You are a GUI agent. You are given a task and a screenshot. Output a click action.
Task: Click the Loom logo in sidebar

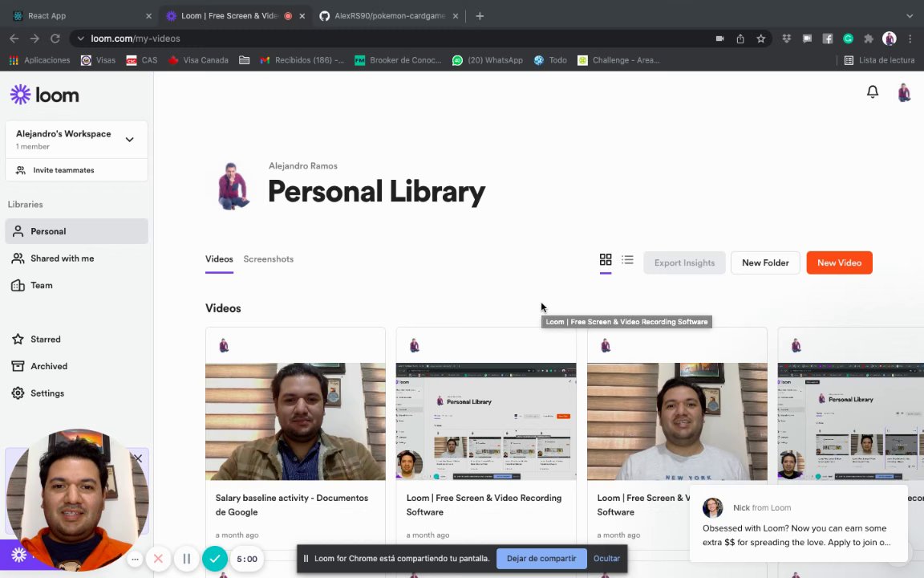(45, 95)
